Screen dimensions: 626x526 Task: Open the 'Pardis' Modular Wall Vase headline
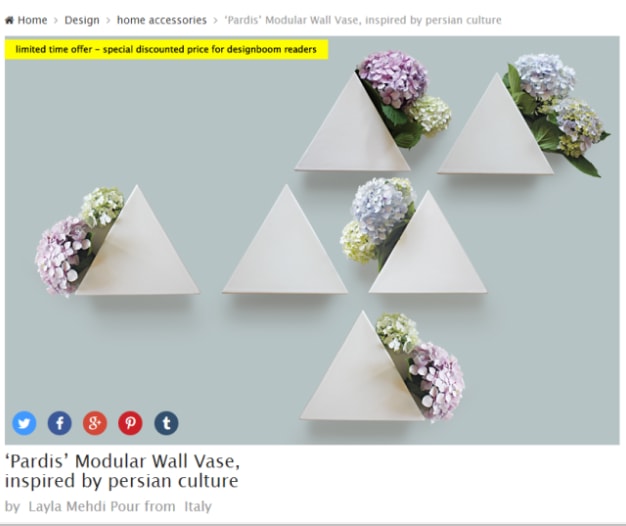pyautogui.click(x=122, y=471)
